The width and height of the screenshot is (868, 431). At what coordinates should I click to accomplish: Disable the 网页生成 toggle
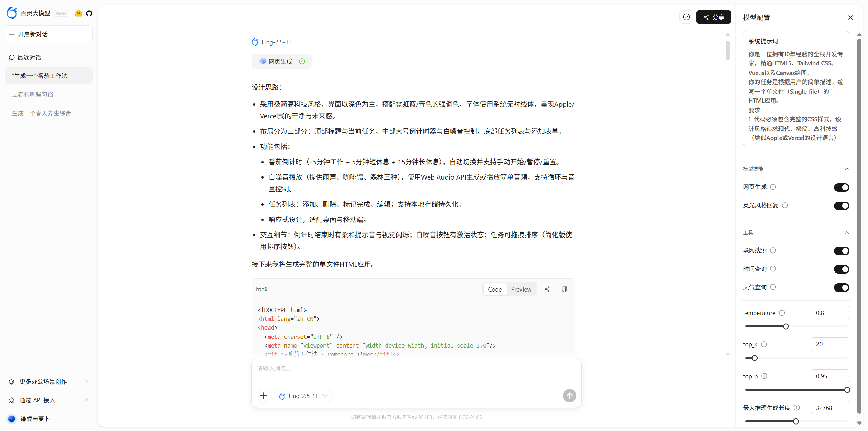pos(841,187)
